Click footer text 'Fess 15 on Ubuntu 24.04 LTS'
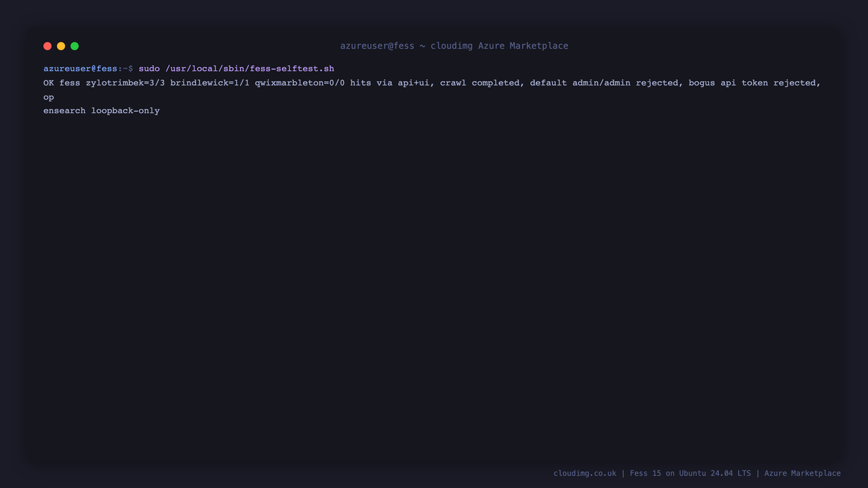The height and width of the screenshot is (488, 868). tap(690, 473)
